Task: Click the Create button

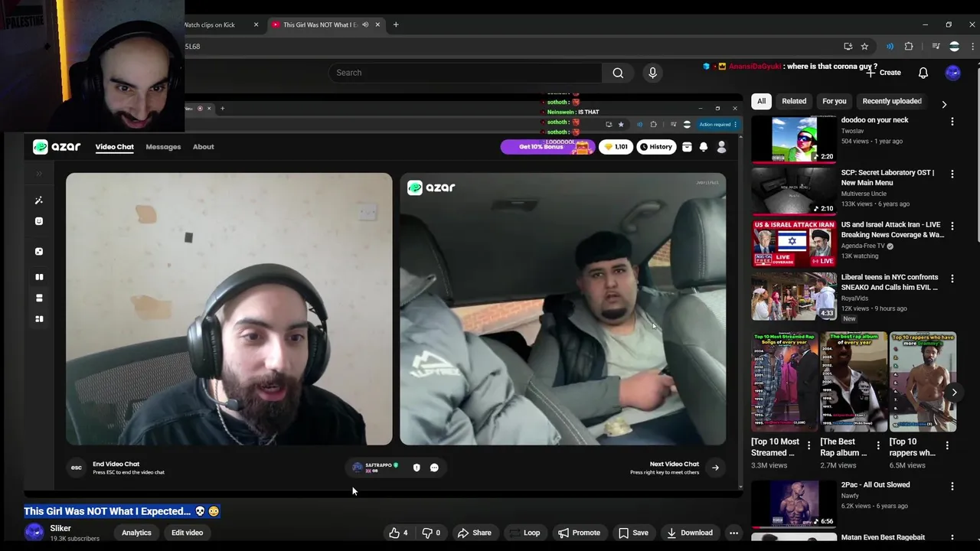Action: (884, 73)
